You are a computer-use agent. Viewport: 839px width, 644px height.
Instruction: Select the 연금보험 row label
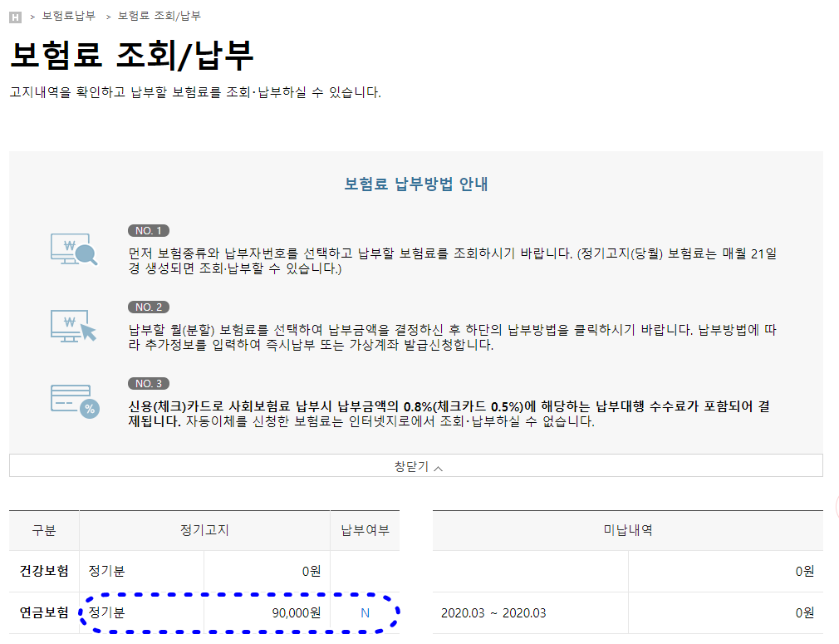point(44,612)
